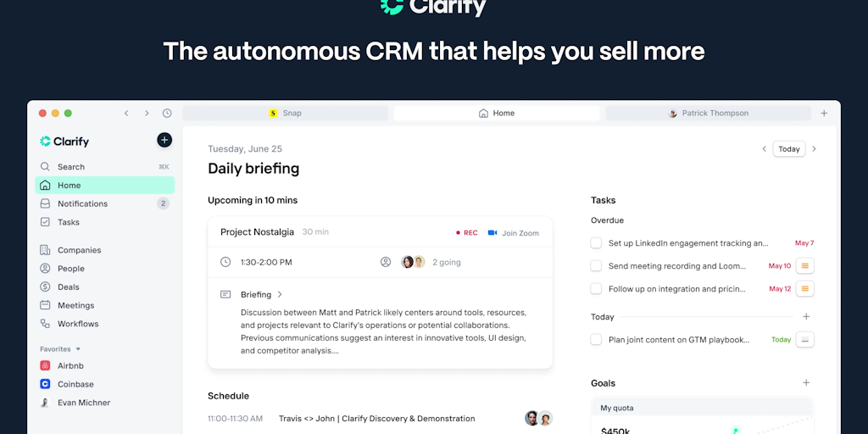The image size is (868, 434).
Task: Click the Clarify logo in the sidebar
Action: [64, 142]
